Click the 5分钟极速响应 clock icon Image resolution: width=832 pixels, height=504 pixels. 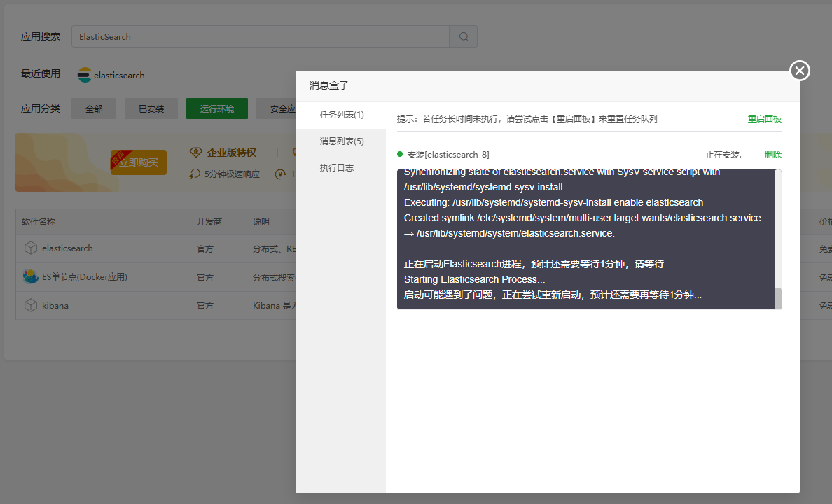[195, 174]
